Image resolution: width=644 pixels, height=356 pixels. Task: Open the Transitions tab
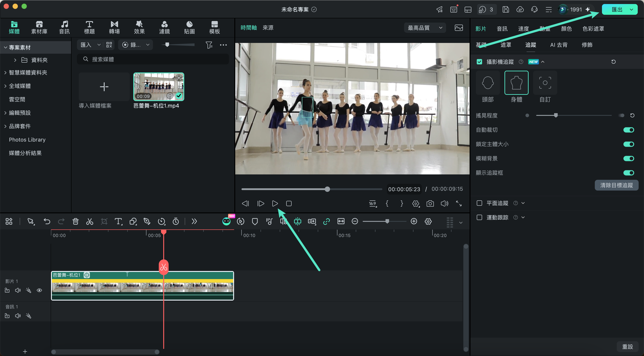(114, 28)
